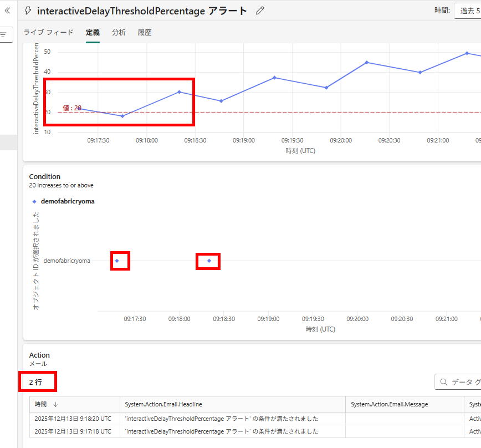This screenshot has width=481, height=448.
Task: Click the demofabricryoma axis label
Action: (67, 261)
